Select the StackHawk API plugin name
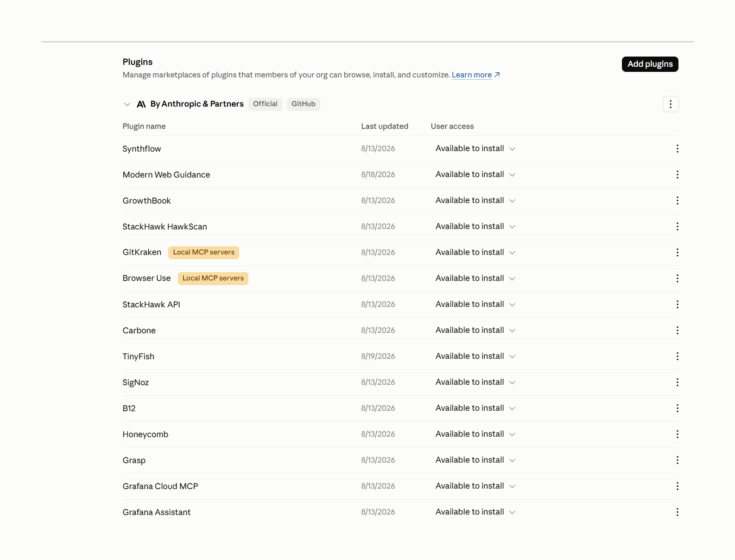 pyautogui.click(x=152, y=305)
